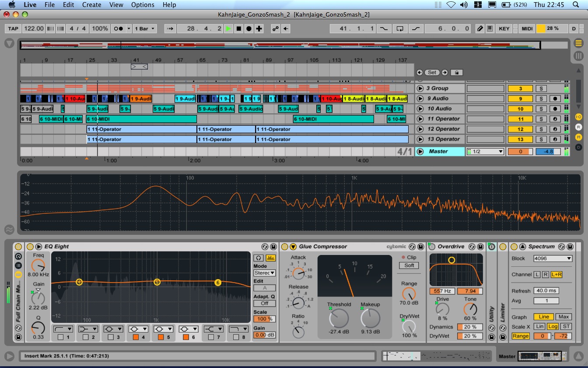
Task: Open the Create menu
Action: pyautogui.click(x=91, y=5)
